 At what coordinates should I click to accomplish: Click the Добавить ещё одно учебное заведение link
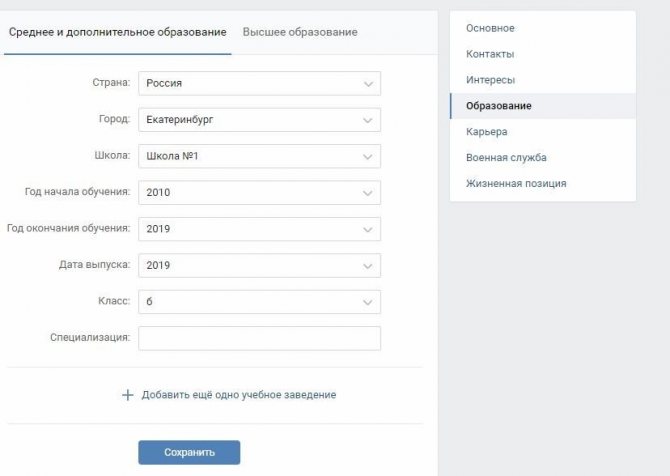pos(239,395)
